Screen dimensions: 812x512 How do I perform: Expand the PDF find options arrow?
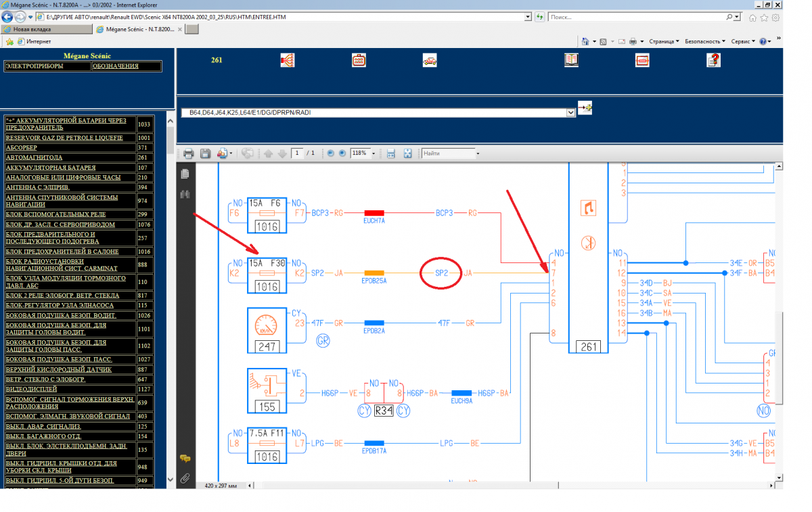point(478,154)
